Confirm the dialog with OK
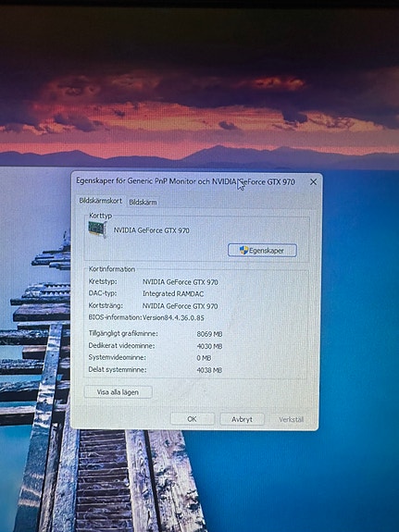399x532 pixels. pos(193,419)
